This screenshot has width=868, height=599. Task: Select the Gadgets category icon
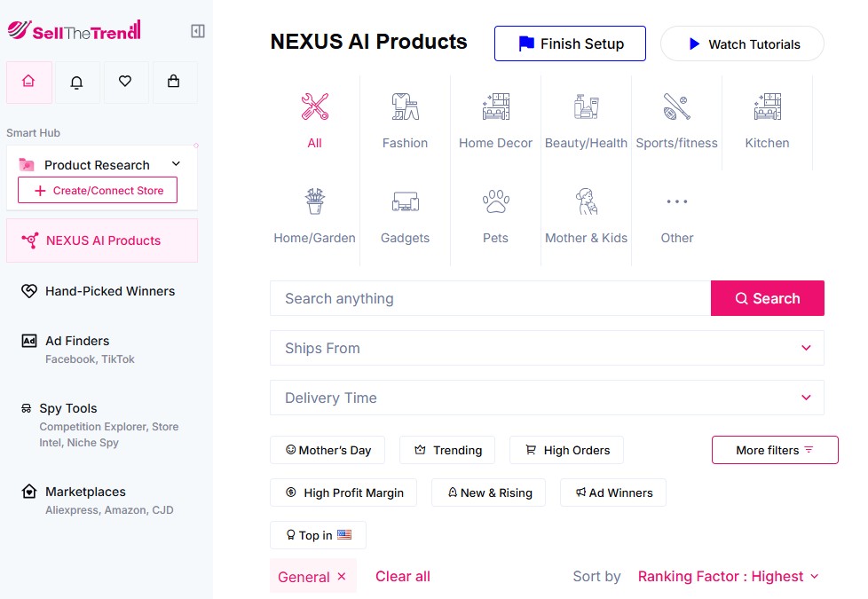point(405,201)
